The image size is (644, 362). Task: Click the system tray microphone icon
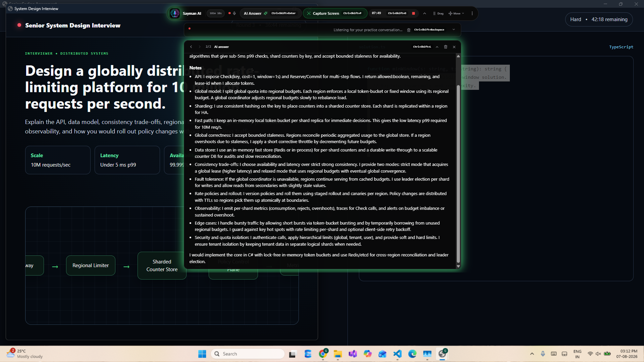(x=543, y=354)
